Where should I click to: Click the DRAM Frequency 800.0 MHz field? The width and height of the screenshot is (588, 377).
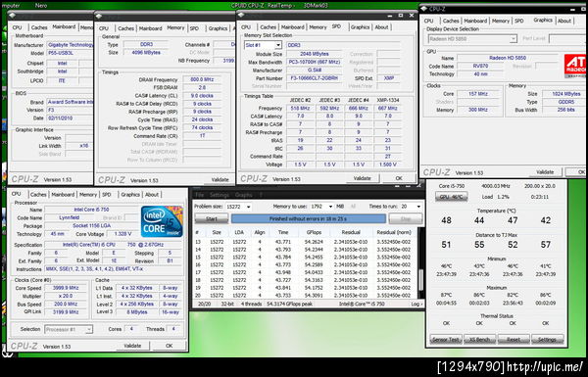pyautogui.click(x=202, y=79)
